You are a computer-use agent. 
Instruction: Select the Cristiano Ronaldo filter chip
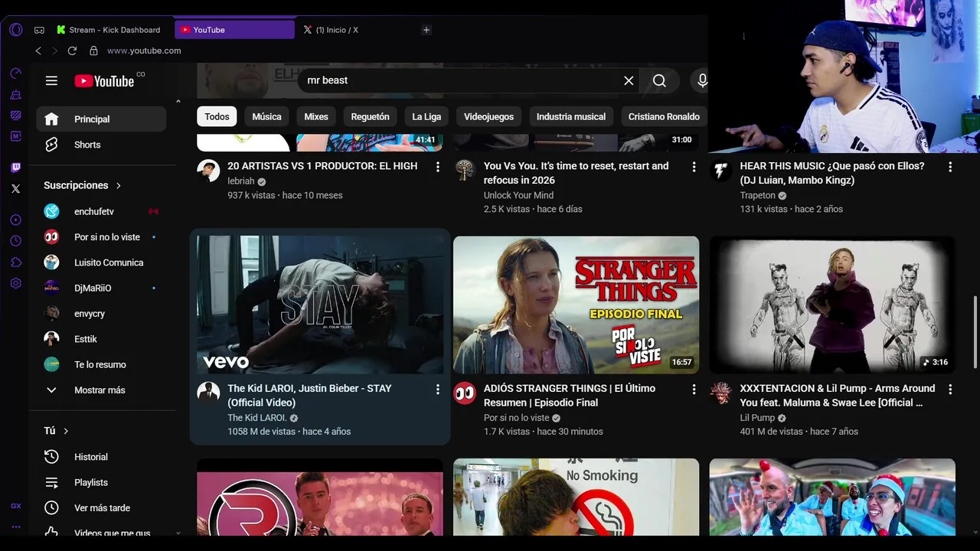664,116
